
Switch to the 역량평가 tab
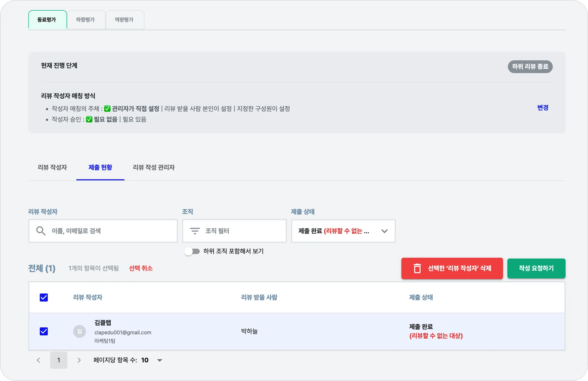(124, 20)
